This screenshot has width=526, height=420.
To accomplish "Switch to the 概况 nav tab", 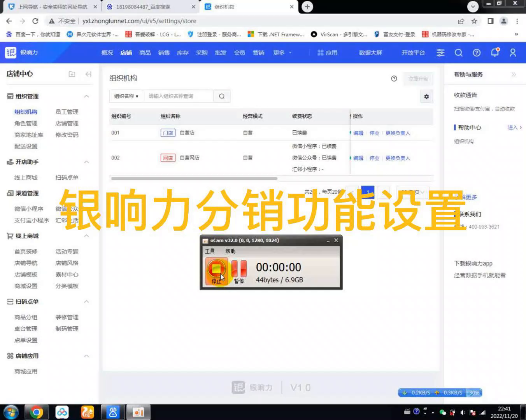I will click(x=107, y=52).
